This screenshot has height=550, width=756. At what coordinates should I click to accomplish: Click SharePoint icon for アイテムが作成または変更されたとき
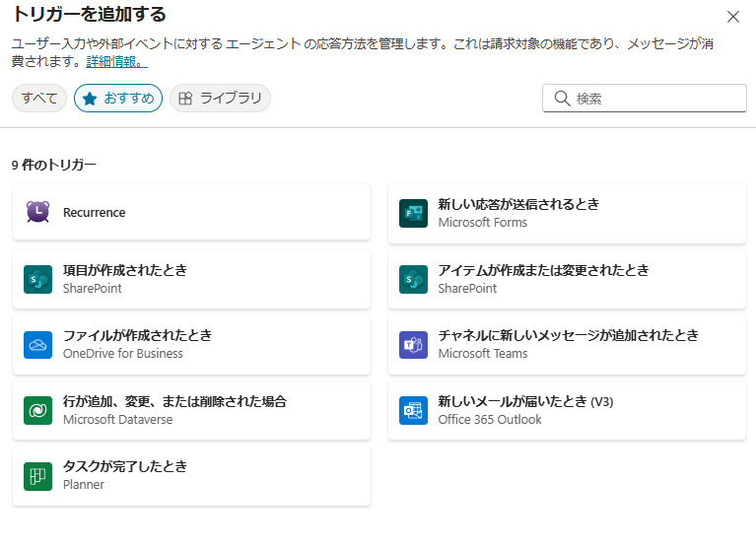click(x=413, y=279)
